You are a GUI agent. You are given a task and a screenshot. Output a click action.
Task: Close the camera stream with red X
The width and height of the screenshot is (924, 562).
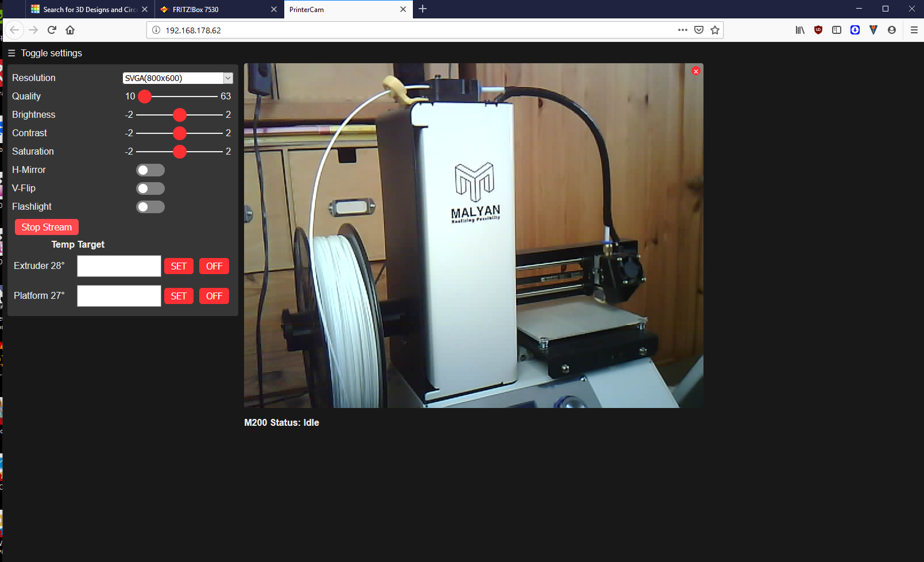[695, 71]
